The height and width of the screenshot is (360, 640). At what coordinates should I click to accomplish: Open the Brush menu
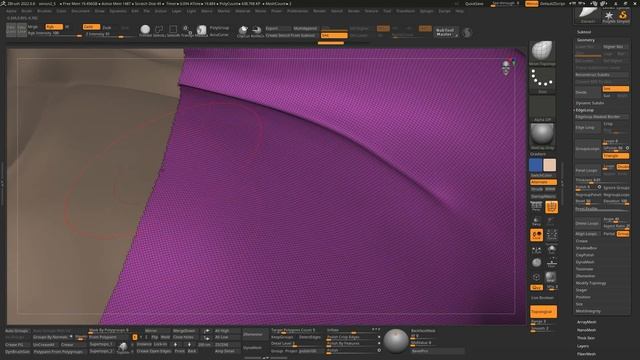(27, 11)
